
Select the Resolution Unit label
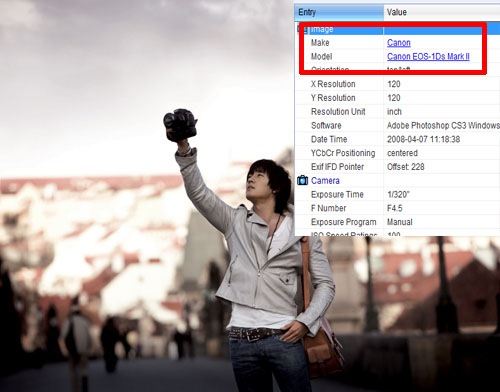(x=338, y=112)
